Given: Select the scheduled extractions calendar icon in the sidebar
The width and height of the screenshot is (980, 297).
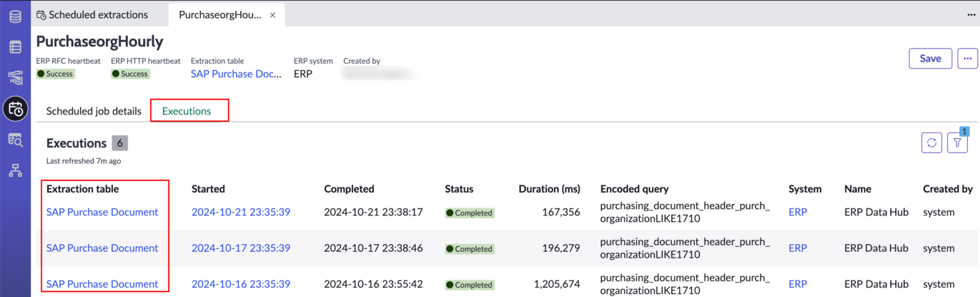Looking at the screenshot, I should tap(15, 109).
